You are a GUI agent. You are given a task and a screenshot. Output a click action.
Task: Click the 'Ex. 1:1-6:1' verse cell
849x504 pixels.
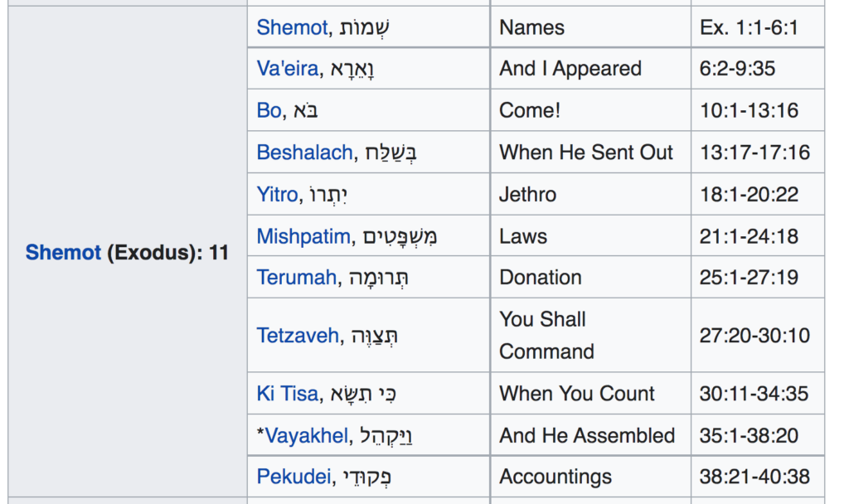(x=749, y=27)
